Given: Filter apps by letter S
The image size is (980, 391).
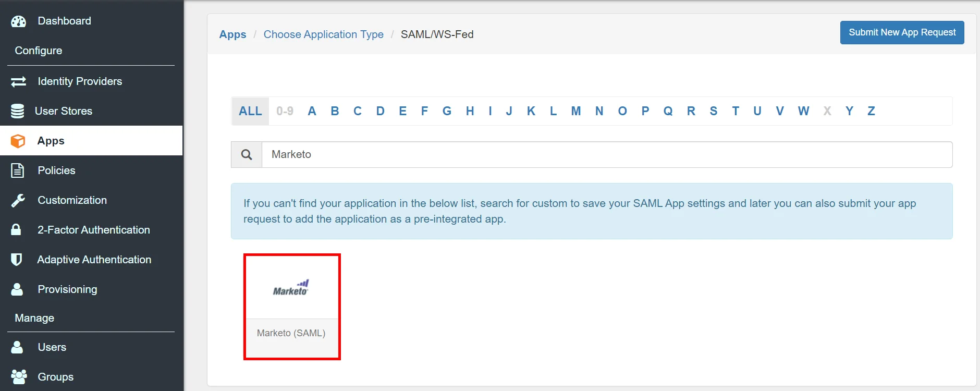Looking at the screenshot, I should click(713, 111).
